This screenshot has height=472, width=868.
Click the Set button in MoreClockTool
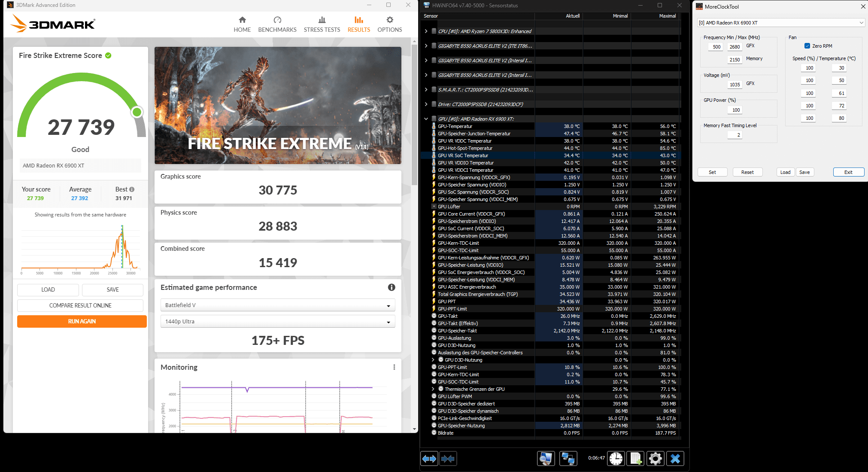[712, 172]
